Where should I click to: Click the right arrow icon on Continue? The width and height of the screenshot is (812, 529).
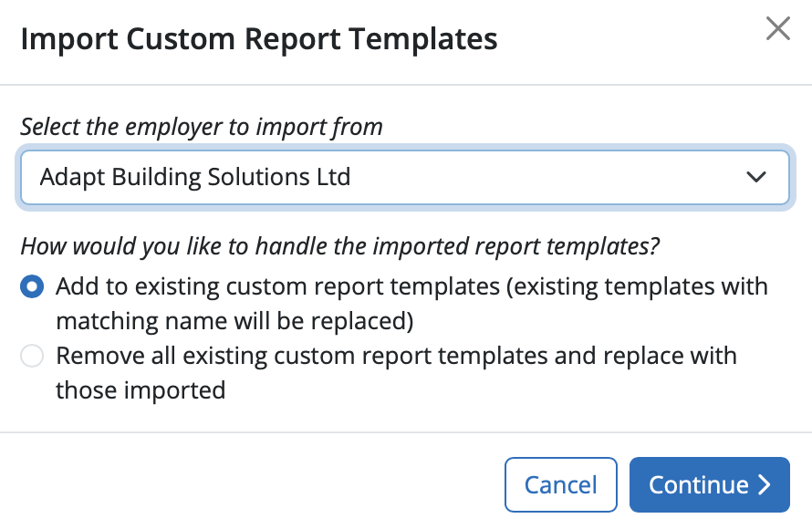(765, 485)
